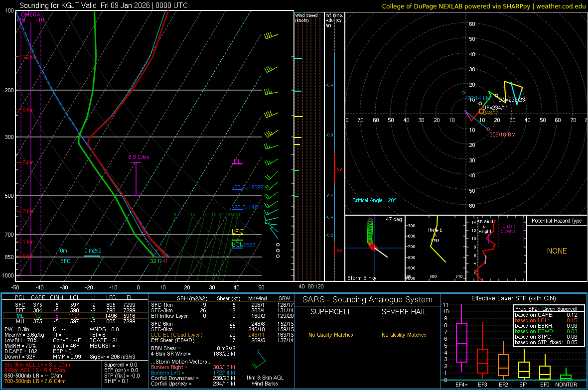Click the SFC-1km shear row

222,305
